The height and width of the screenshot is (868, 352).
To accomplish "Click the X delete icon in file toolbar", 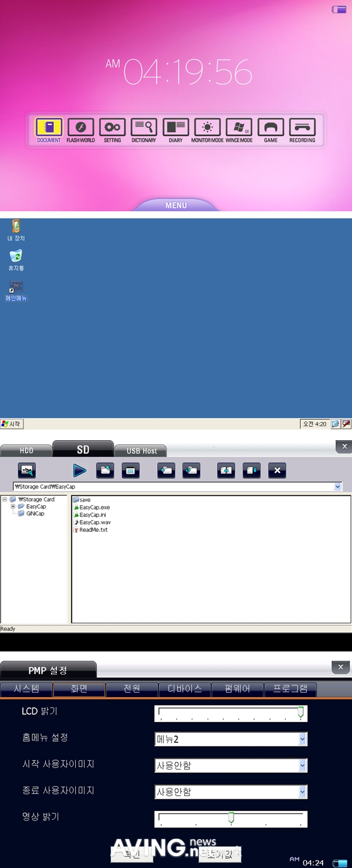I will [277, 470].
